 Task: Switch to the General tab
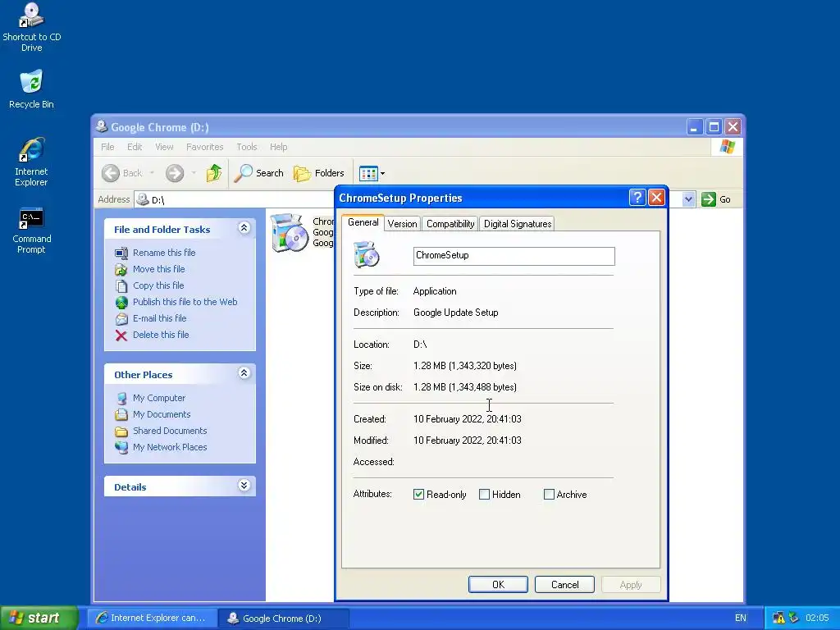pos(363,222)
